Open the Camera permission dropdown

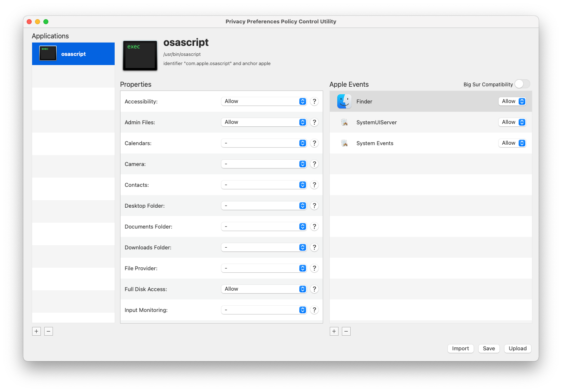click(264, 164)
